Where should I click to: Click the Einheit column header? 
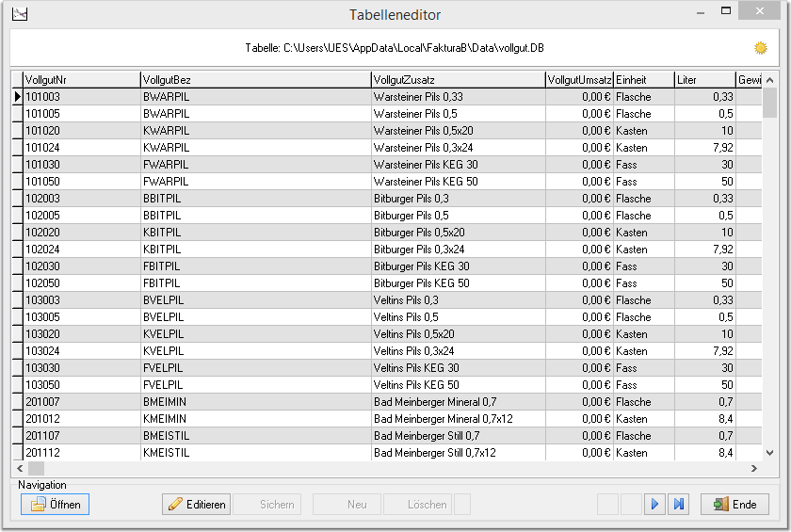644,80
